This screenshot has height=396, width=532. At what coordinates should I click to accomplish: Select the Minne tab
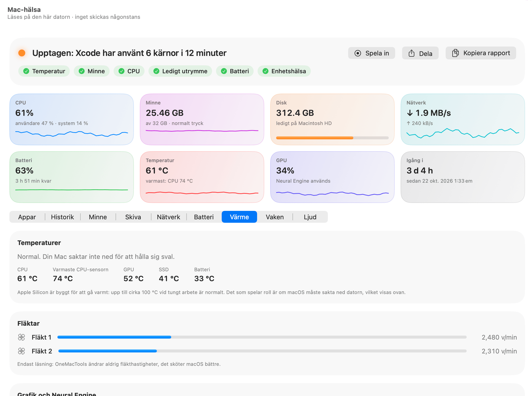98,217
